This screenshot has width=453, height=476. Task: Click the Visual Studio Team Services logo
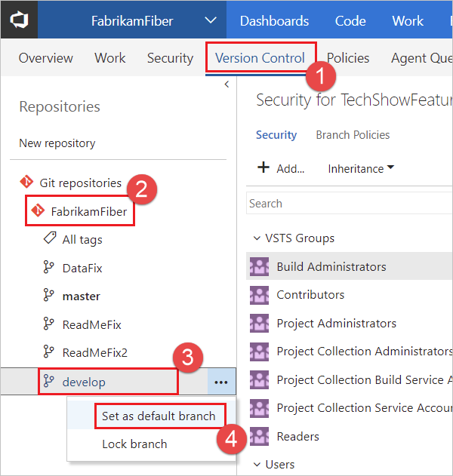coord(18,20)
